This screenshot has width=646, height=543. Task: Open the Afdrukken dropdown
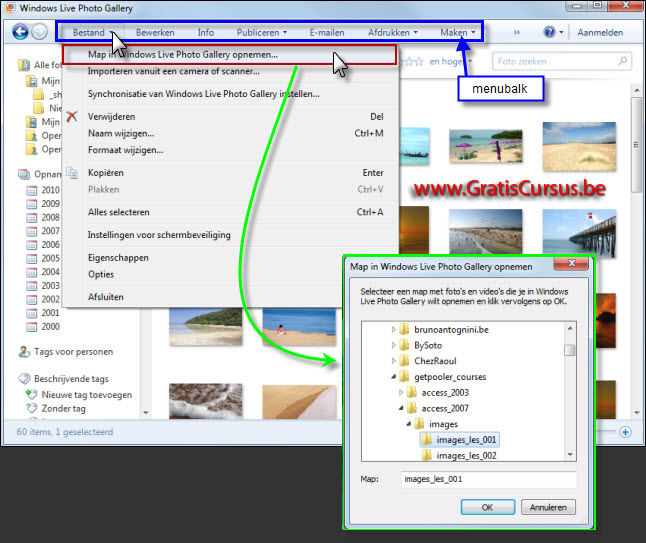(393, 32)
